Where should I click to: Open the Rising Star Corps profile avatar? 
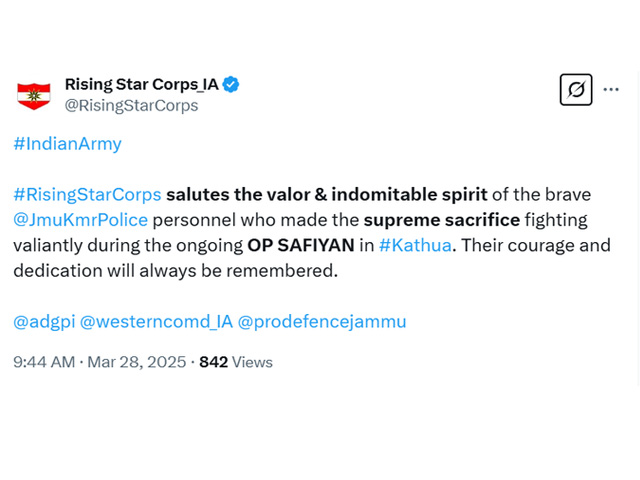pyautogui.click(x=34, y=96)
